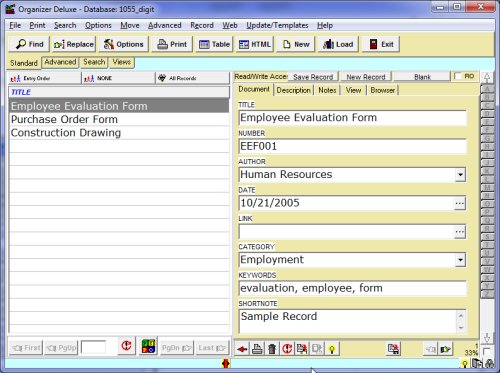500x373 pixels.
Task: Select the Construction Drawing record
Action: point(119,133)
